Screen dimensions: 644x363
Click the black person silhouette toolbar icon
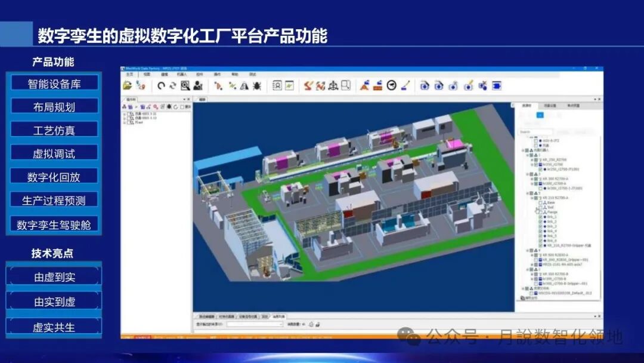[198, 85]
